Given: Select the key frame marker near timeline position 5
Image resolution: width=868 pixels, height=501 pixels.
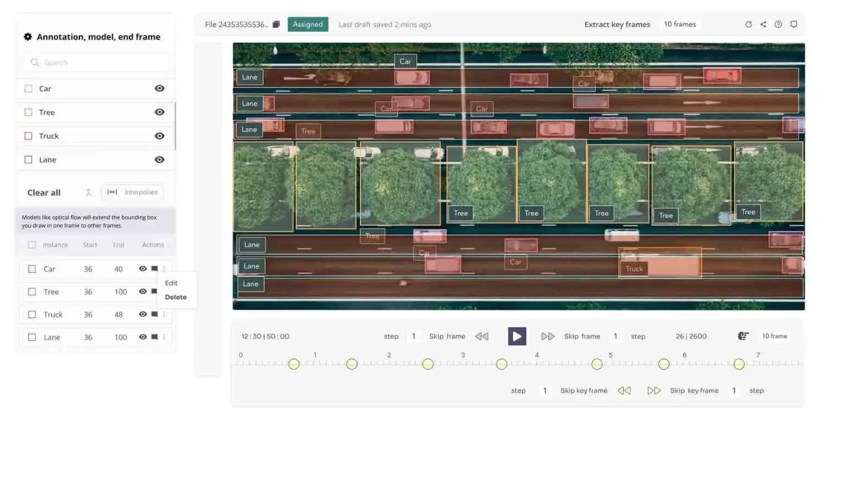Looking at the screenshot, I should point(597,364).
